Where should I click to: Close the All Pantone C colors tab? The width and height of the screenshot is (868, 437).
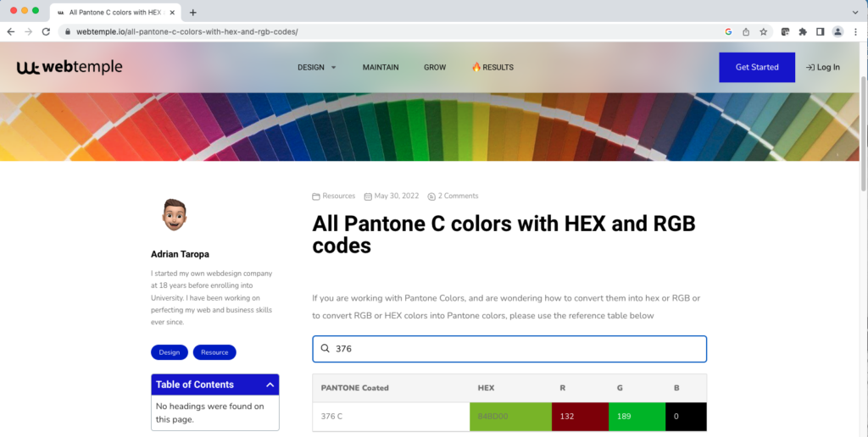pyautogui.click(x=173, y=12)
